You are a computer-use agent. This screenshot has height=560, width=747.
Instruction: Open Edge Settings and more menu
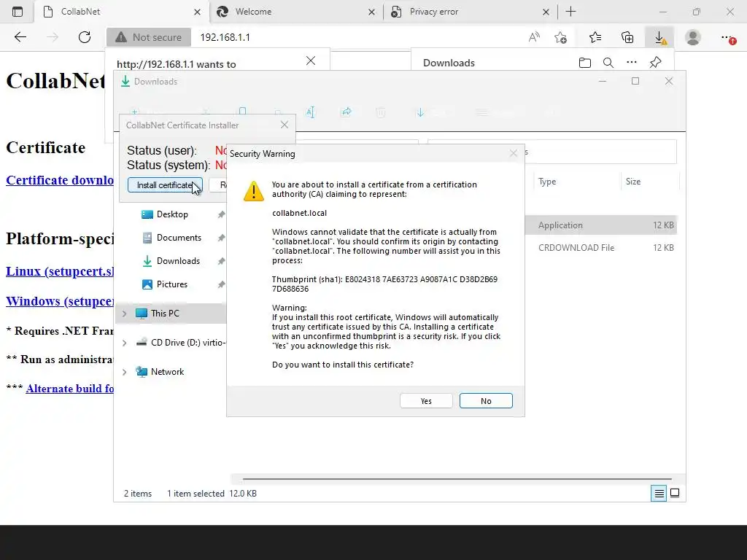(x=727, y=37)
